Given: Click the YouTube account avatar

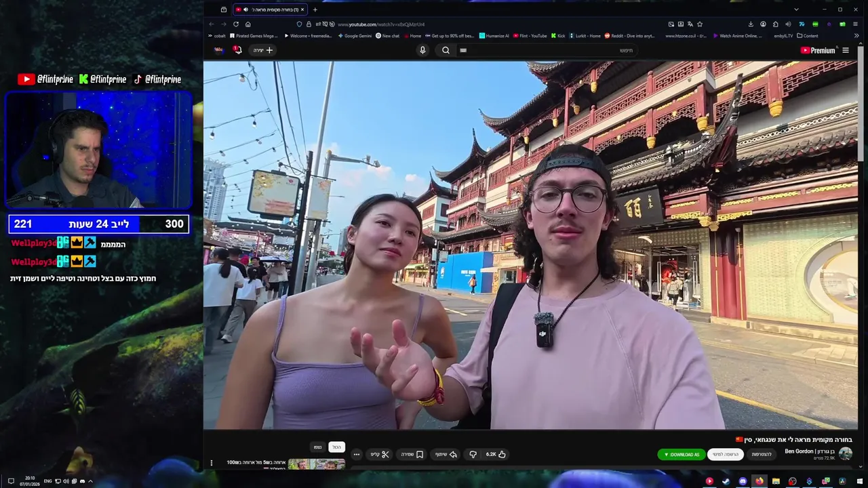Looking at the screenshot, I should click(218, 50).
